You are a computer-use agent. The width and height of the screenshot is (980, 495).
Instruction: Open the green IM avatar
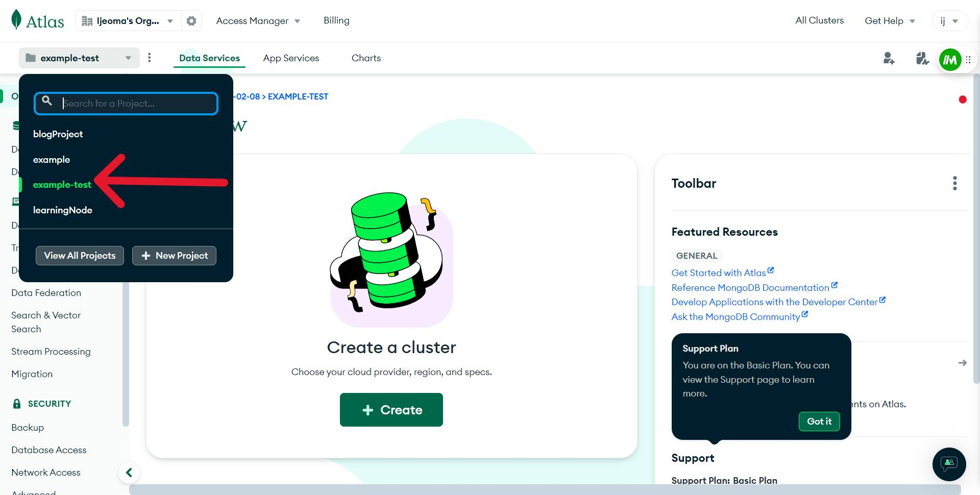[x=950, y=60]
